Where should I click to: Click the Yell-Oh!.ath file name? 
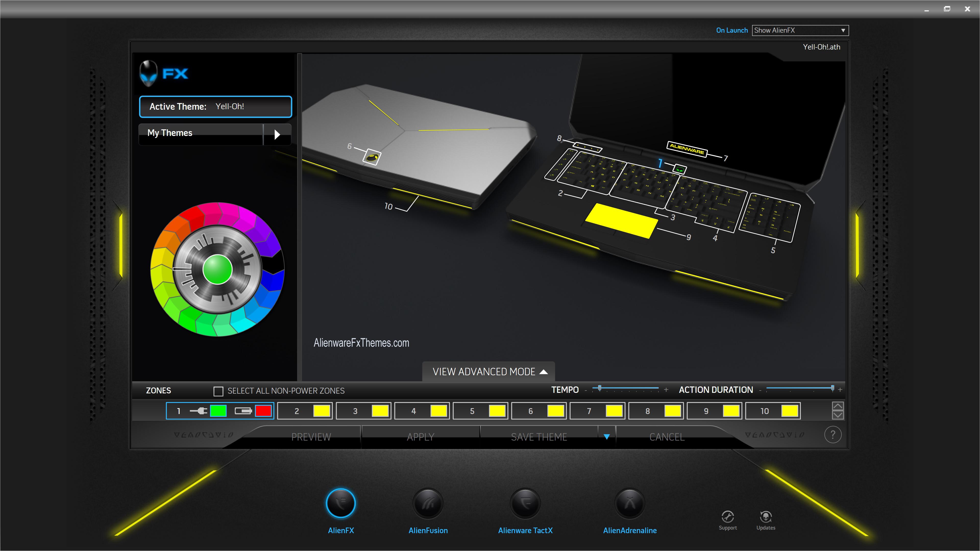point(821,47)
